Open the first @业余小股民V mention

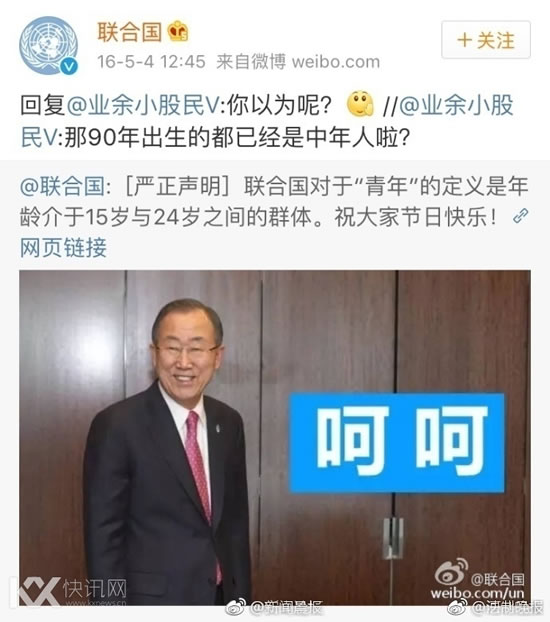(x=143, y=106)
